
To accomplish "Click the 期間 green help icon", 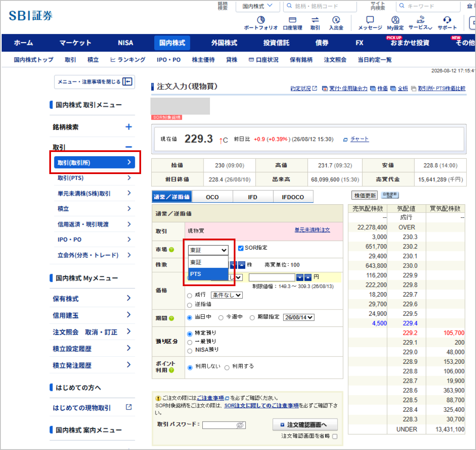I will 172,318.
